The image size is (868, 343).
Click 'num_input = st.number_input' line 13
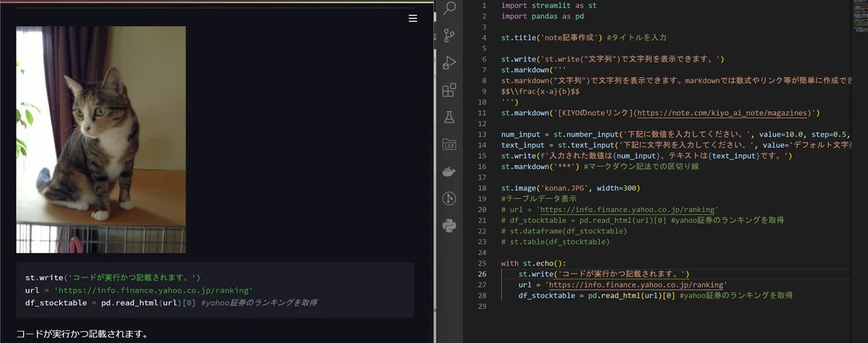(x=675, y=134)
